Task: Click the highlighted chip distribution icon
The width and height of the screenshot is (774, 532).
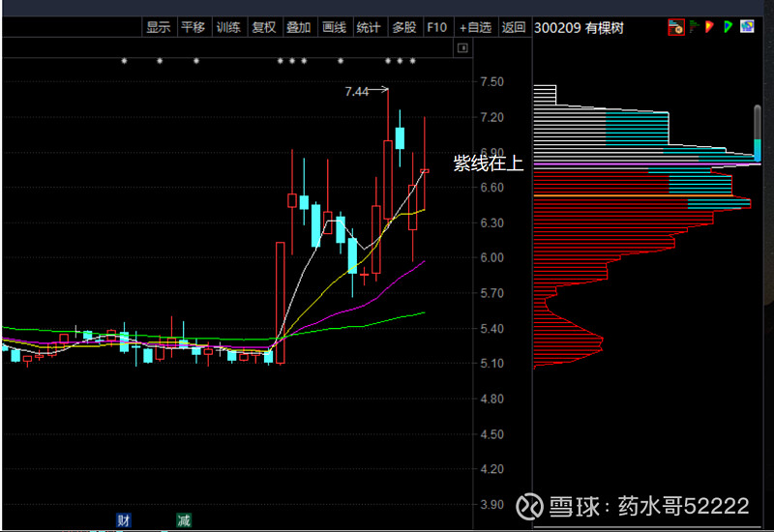Action: point(676,27)
